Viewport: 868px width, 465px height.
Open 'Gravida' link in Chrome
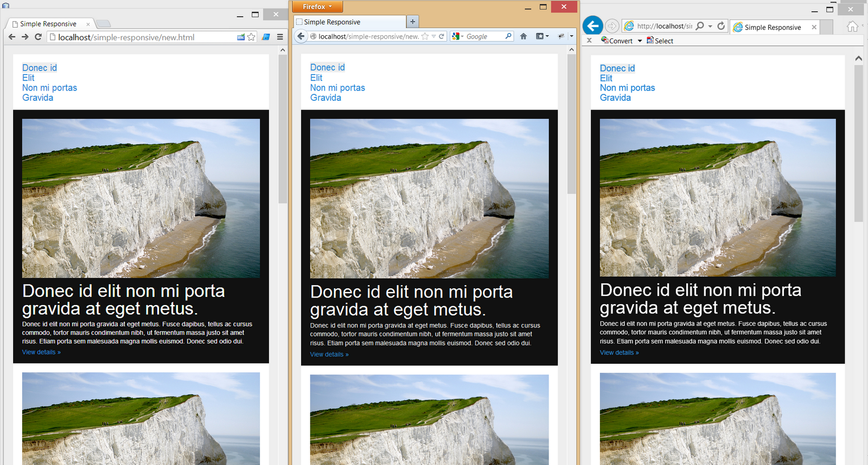(x=37, y=98)
